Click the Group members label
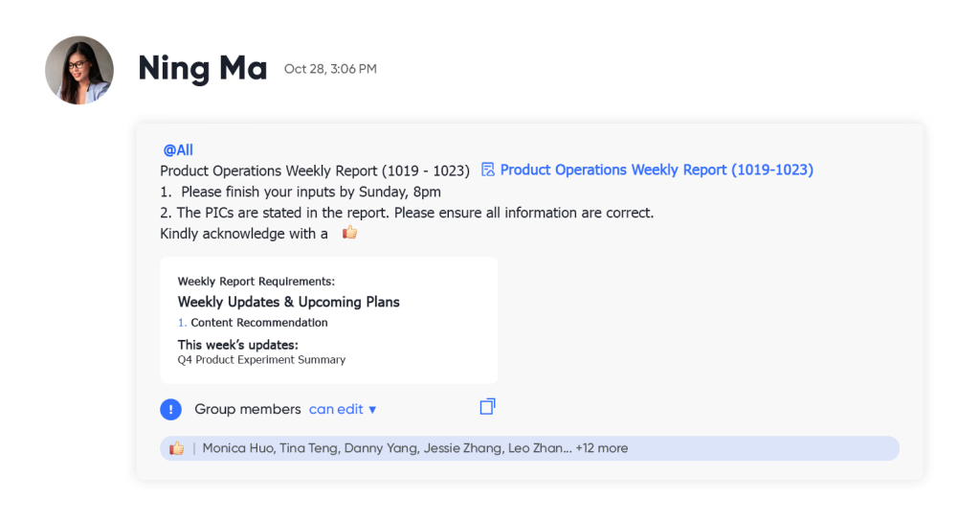Image resolution: width=980 pixels, height=521 pixels. [x=248, y=409]
